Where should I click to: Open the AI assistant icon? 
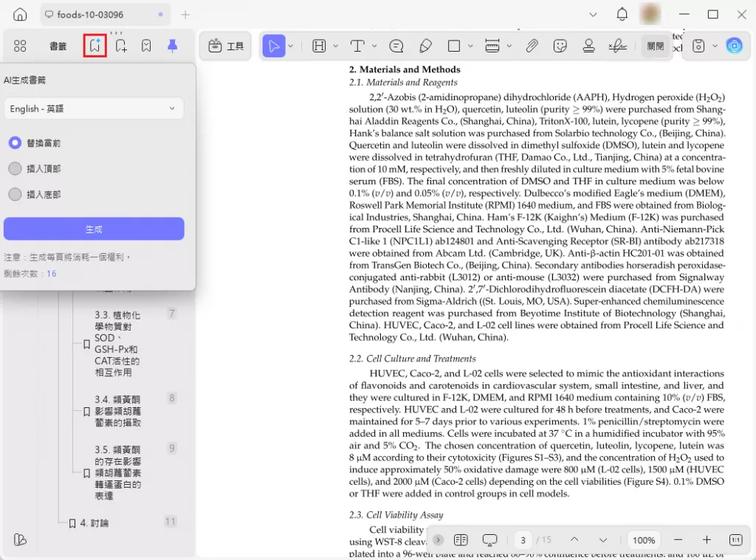coord(735,46)
